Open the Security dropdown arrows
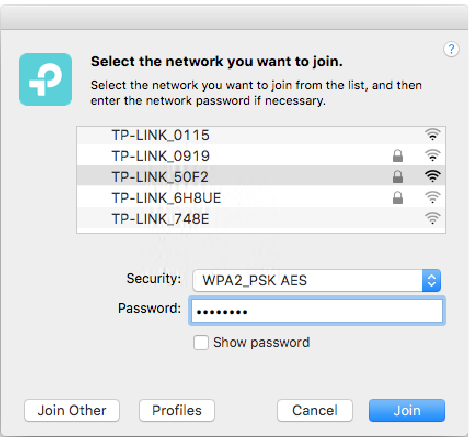Screen dimensions: 471x439 tap(431, 280)
